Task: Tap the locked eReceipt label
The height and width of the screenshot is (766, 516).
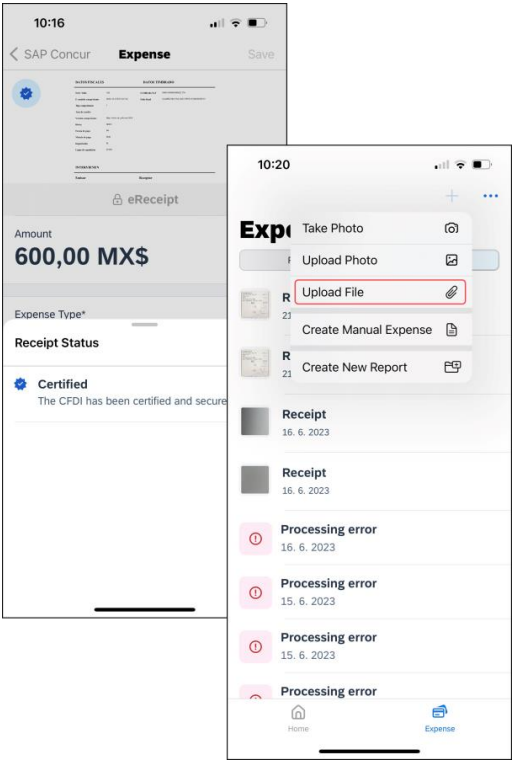Action: pyautogui.click(x=145, y=199)
